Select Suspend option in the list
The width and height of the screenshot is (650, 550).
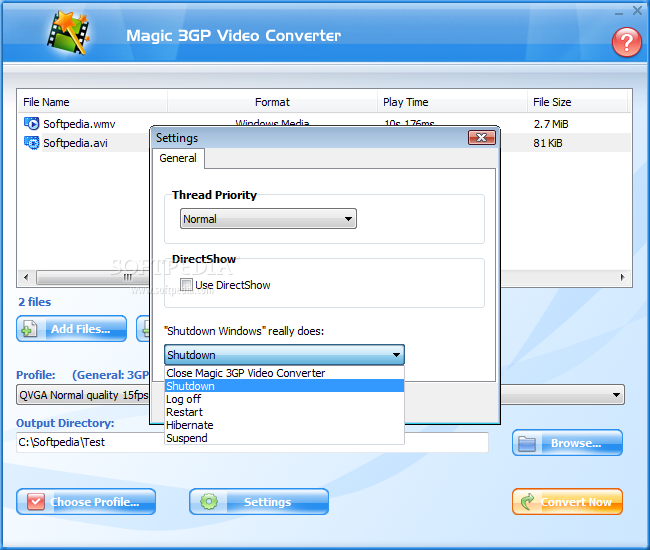click(x=284, y=438)
